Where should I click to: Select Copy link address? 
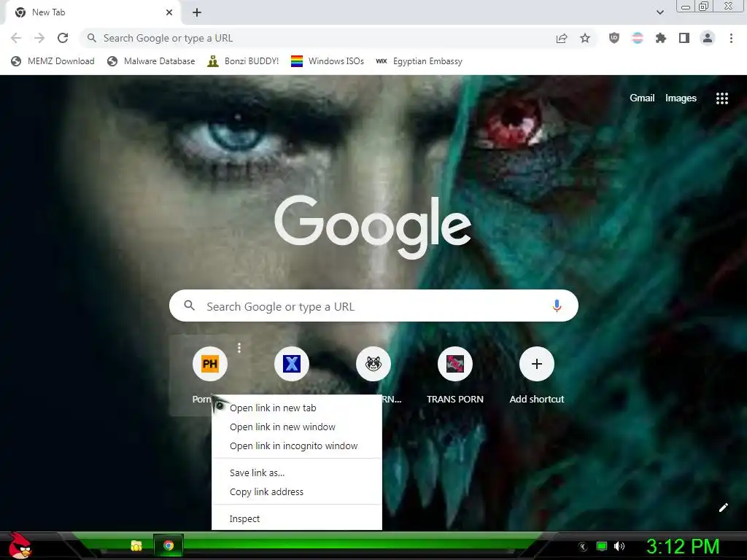click(297, 492)
